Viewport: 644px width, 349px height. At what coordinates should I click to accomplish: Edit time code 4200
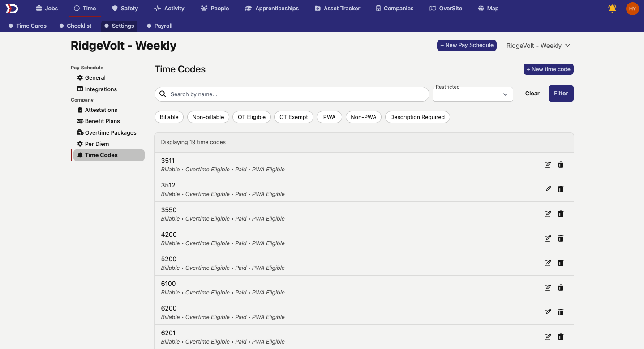click(548, 238)
